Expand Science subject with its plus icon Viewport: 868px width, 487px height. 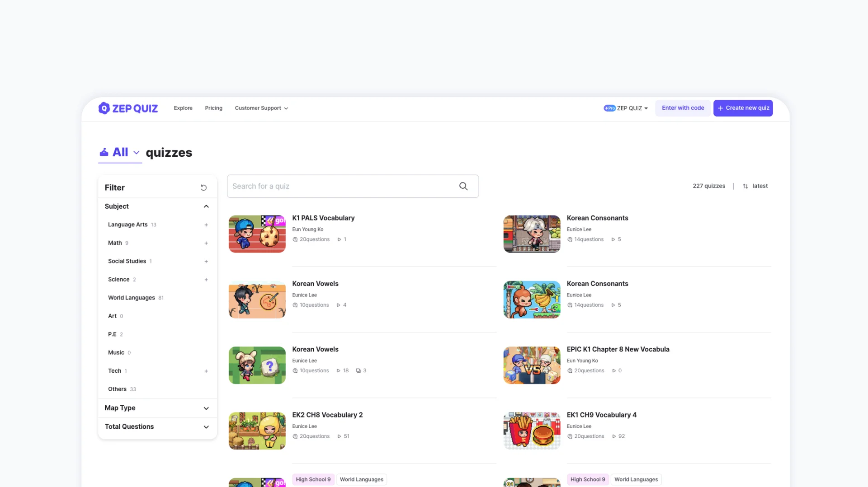point(206,280)
